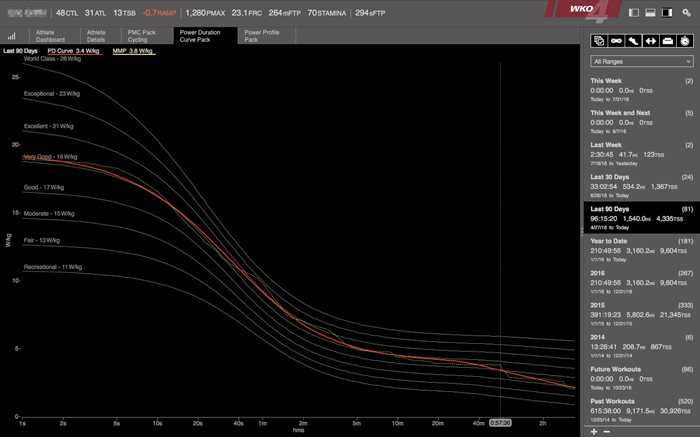700x437 pixels.
Task: Click the 13 TSB metric
Action: point(125,13)
